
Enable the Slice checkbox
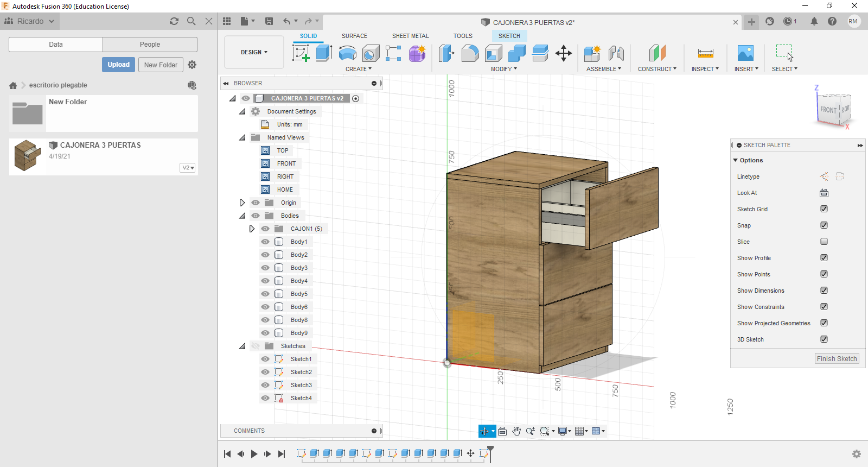(x=824, y=242)
